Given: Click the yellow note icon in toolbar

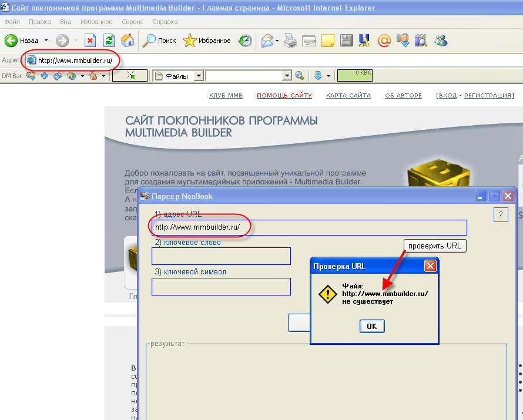Looking at the screenshot, I should 327,41.
